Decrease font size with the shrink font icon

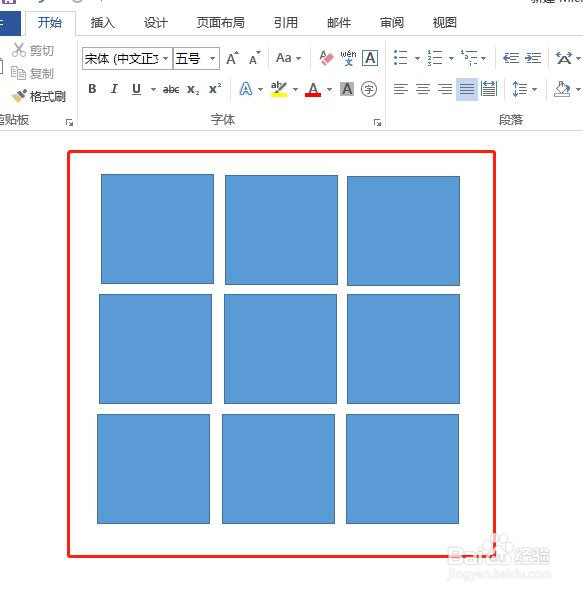tap(254, 58)
